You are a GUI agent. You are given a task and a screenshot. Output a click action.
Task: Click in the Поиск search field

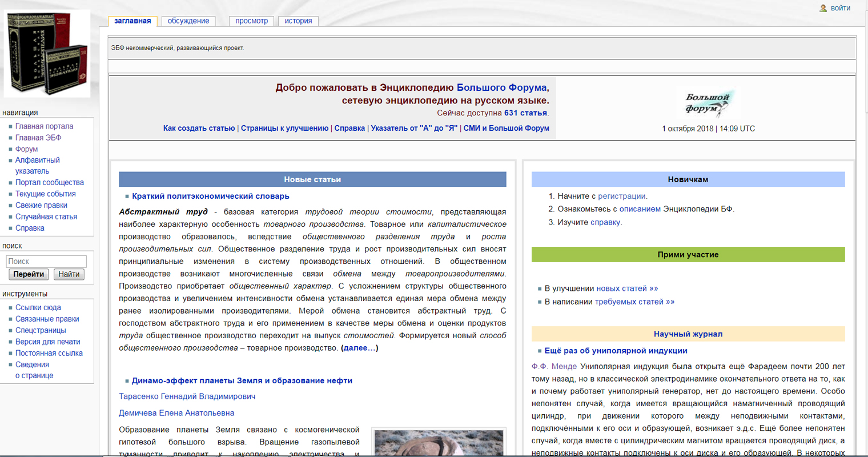click(46, 261)
